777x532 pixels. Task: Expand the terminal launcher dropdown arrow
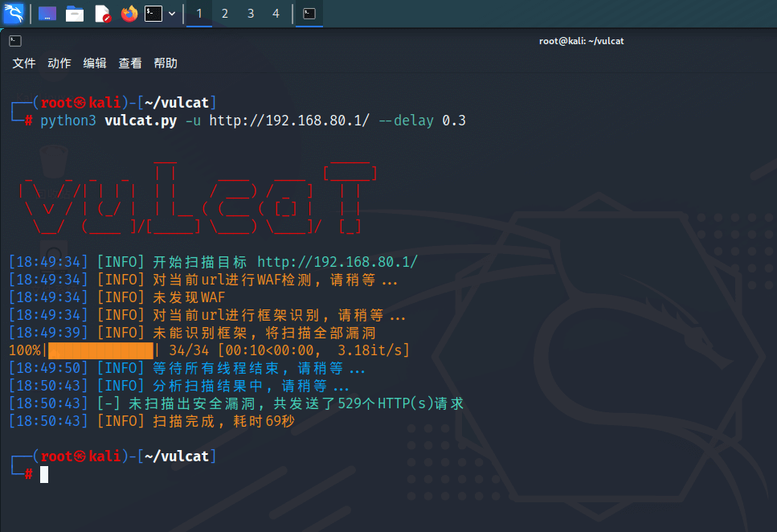click(172, 14)
